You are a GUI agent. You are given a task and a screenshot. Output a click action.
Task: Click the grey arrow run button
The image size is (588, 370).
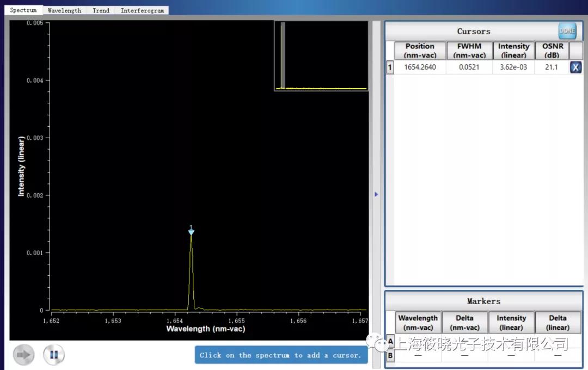coord(24,355)
